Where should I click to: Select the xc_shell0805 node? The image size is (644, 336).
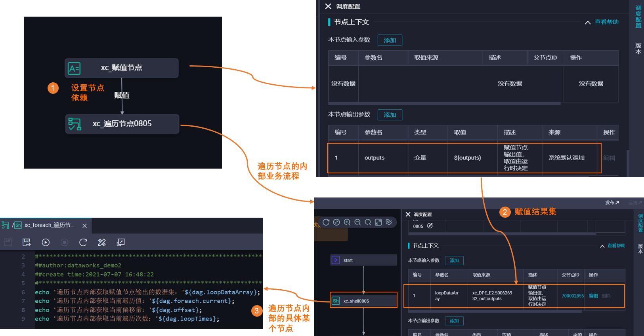pos(363,301)
